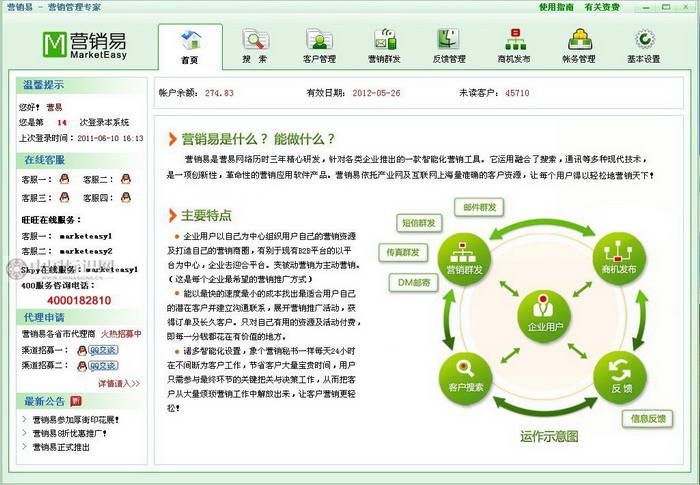Click the 营销群发 circle in diagram
The height and width of the screenshot is (485, 700).
click(464, 259)
